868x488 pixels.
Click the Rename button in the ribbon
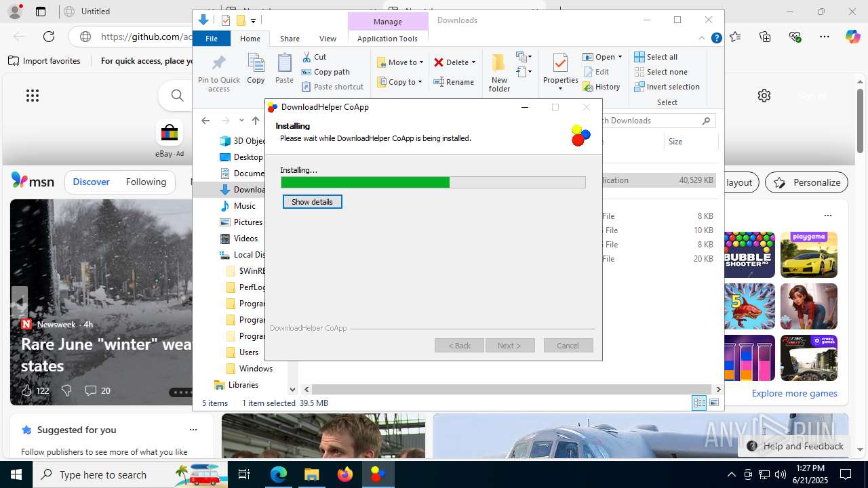(x=454, y=82)
